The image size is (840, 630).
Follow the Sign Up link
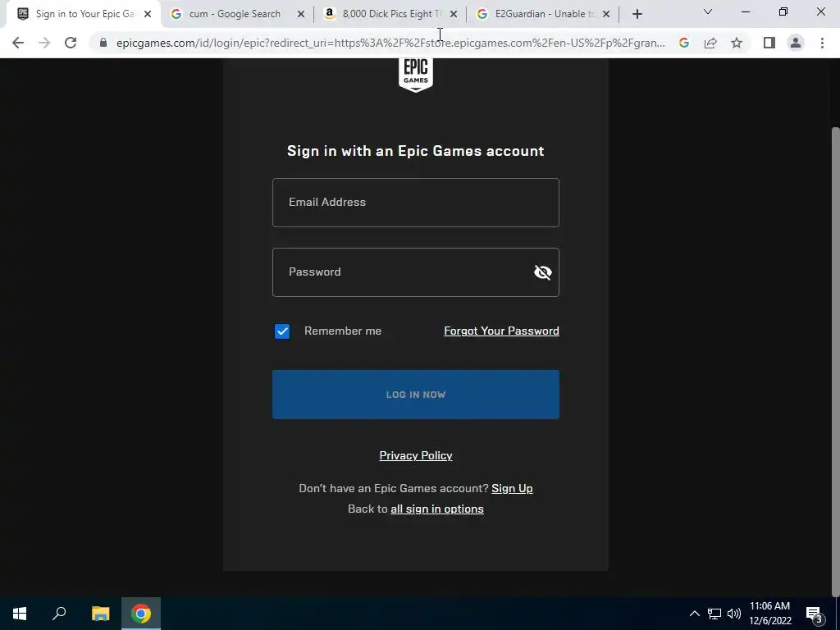512,488
